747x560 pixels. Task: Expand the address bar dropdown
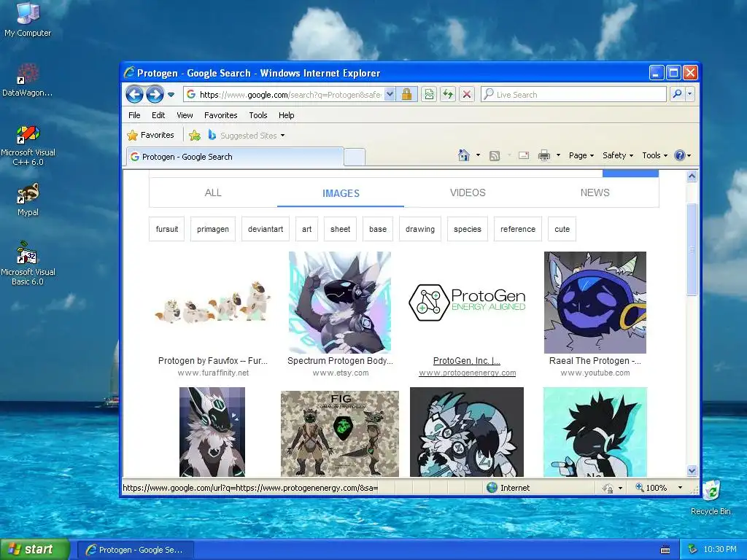[390, 94]
